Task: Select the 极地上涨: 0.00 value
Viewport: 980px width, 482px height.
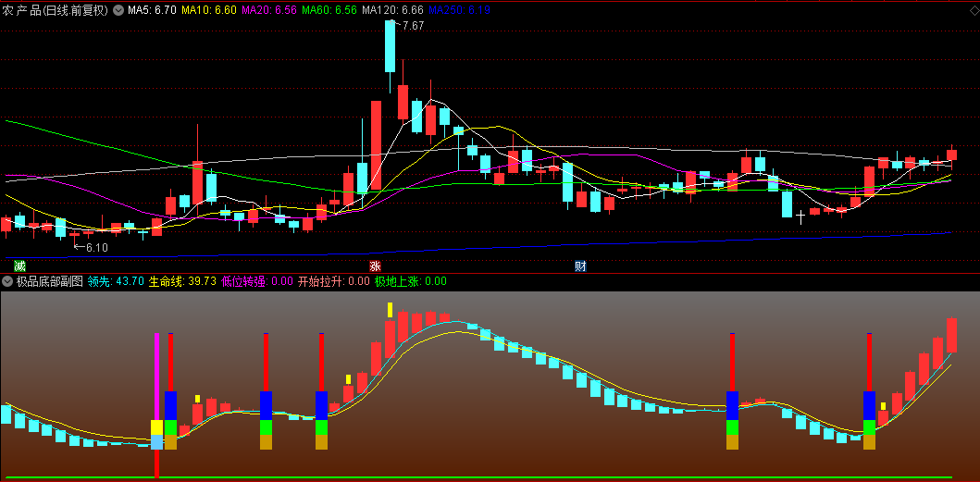Action: pyautogui.click(x=411, y=281)
